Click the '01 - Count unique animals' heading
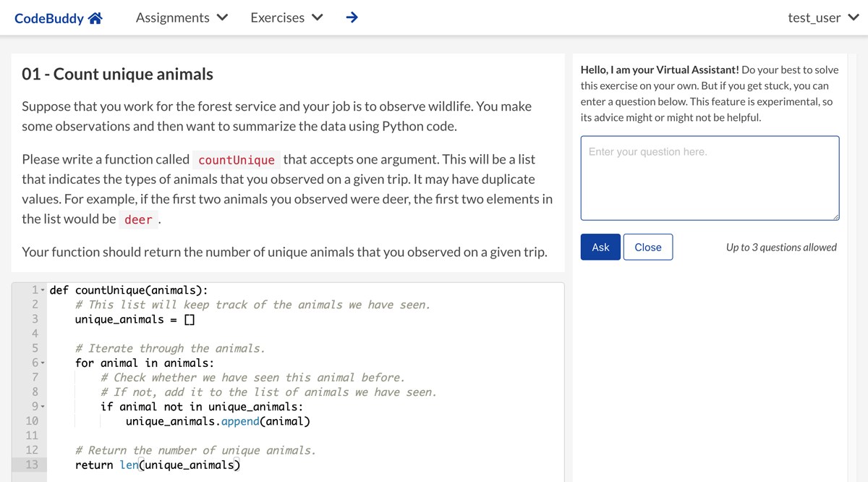 coord(117,74)
